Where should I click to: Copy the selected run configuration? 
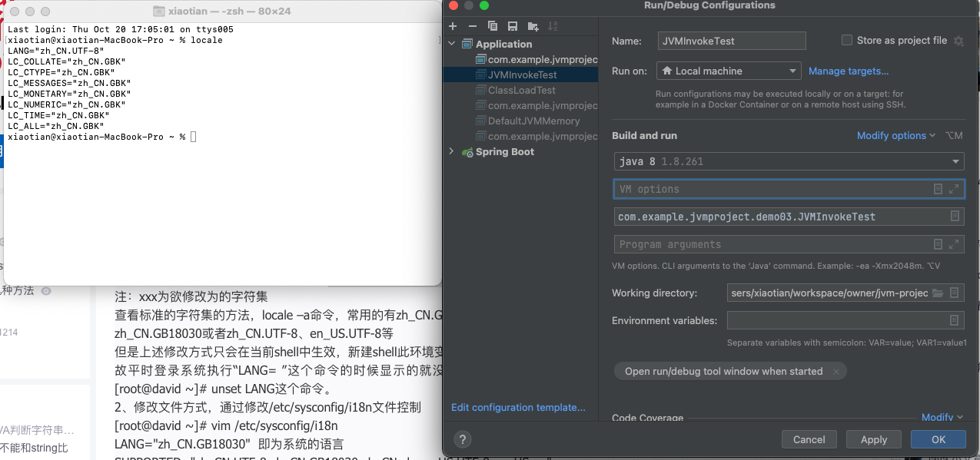(493, 26)
